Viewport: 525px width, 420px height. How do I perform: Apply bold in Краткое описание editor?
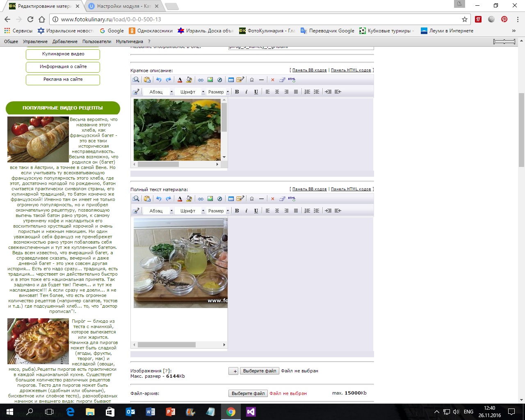point(237,92)
